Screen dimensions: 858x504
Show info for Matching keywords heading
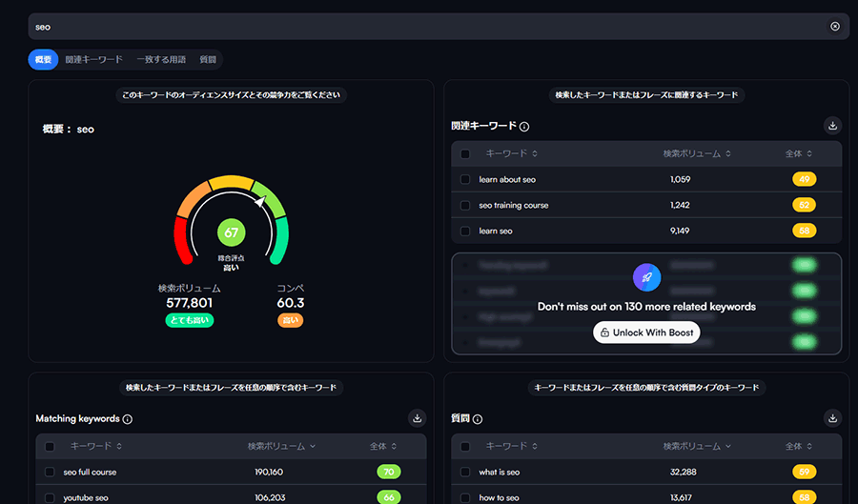128,419
